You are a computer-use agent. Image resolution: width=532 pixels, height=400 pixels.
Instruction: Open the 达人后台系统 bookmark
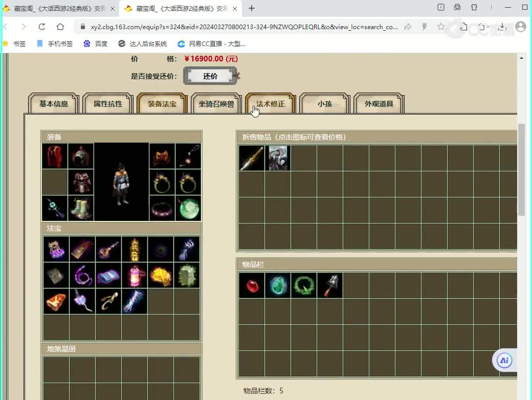click(x=143, y=43)
